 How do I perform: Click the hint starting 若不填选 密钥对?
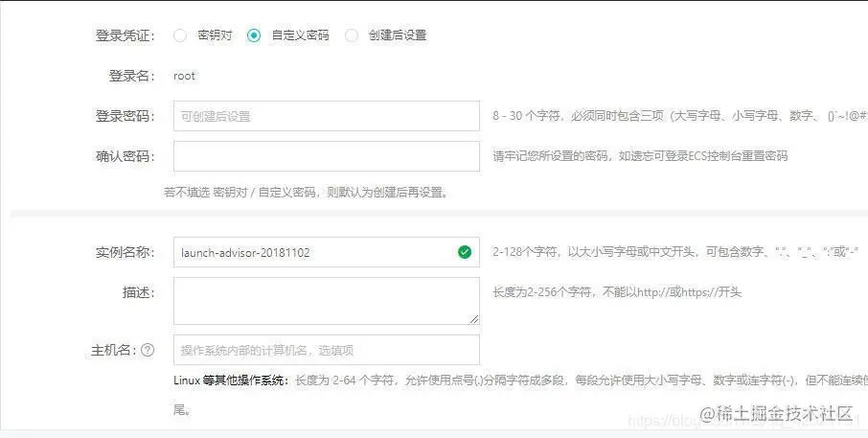pyautogui.click(x=307, y=193)
